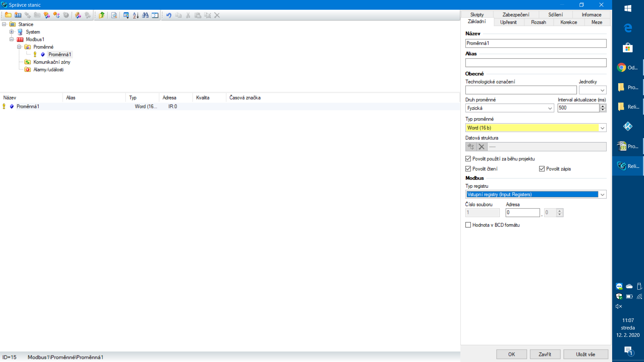The height and width of the screenshot is (362, 644).
Task: Collapse the Modbus1 tree node
Action: pos(12,39)
